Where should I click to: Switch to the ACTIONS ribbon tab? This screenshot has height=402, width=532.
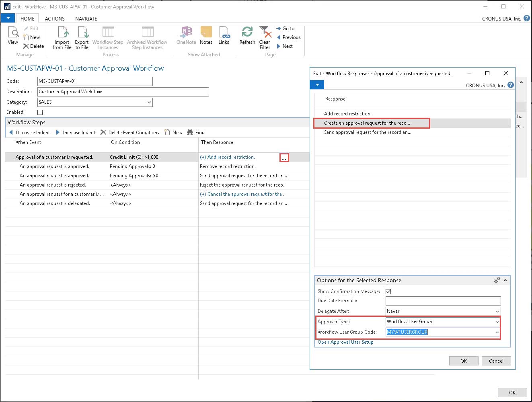(55, 19)
